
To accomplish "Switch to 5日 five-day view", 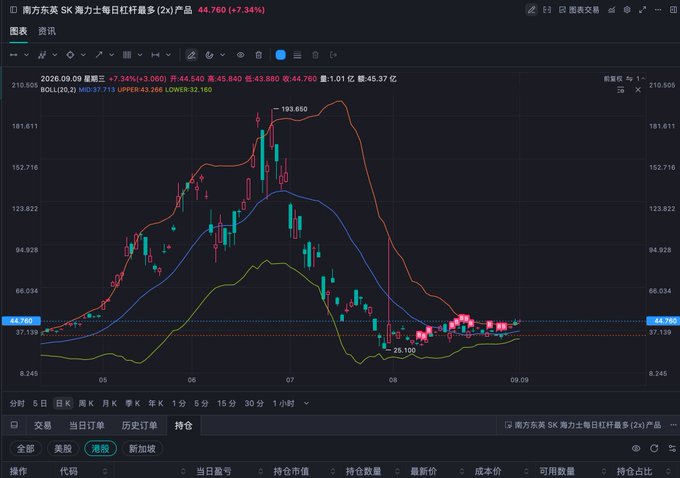I will tap(39, 403).
